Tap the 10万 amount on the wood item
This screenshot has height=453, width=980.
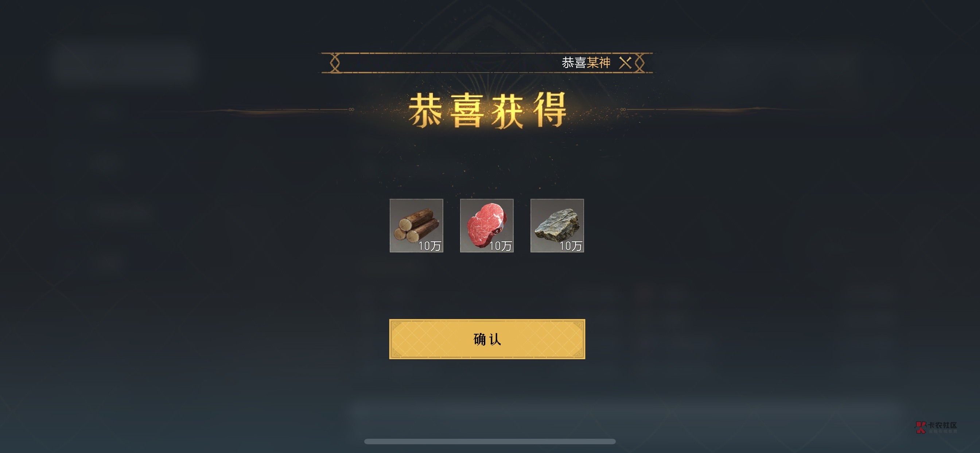click(x=429, y=246)
